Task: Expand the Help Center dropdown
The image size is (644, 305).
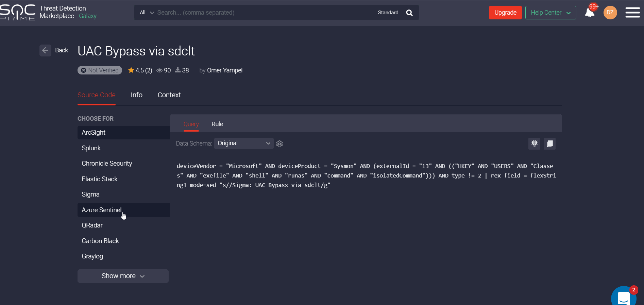Action: [x=550, y=13]
